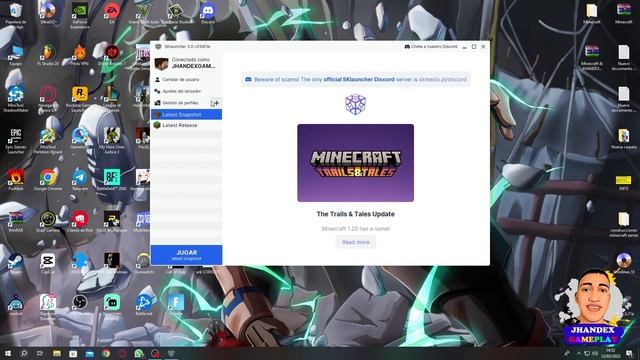
Task: Open Ajustes del lanzador settings
Action: click(182, 91)
